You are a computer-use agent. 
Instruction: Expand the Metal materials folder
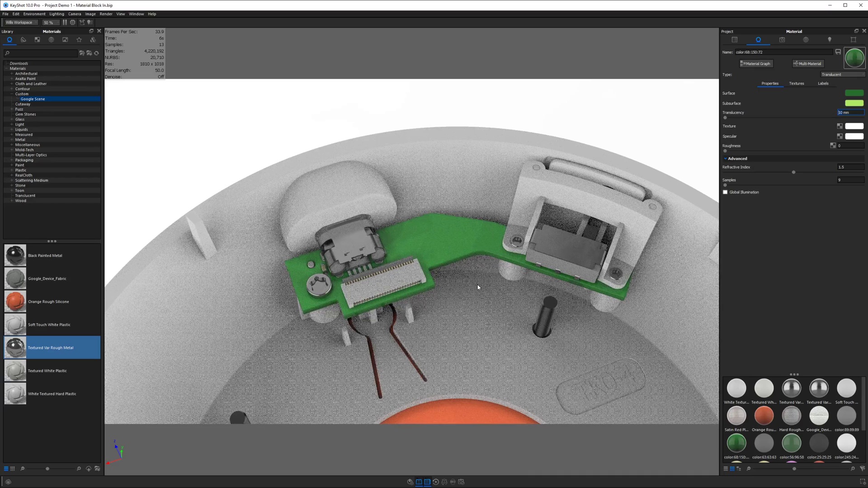coord(12,140)
